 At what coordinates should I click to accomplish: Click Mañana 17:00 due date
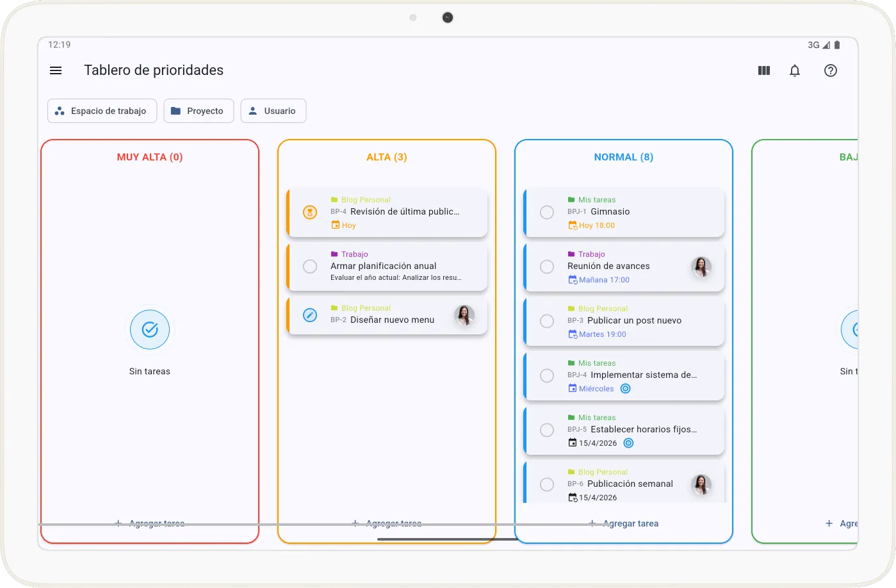pyautogui.click(x=599, y=280)
